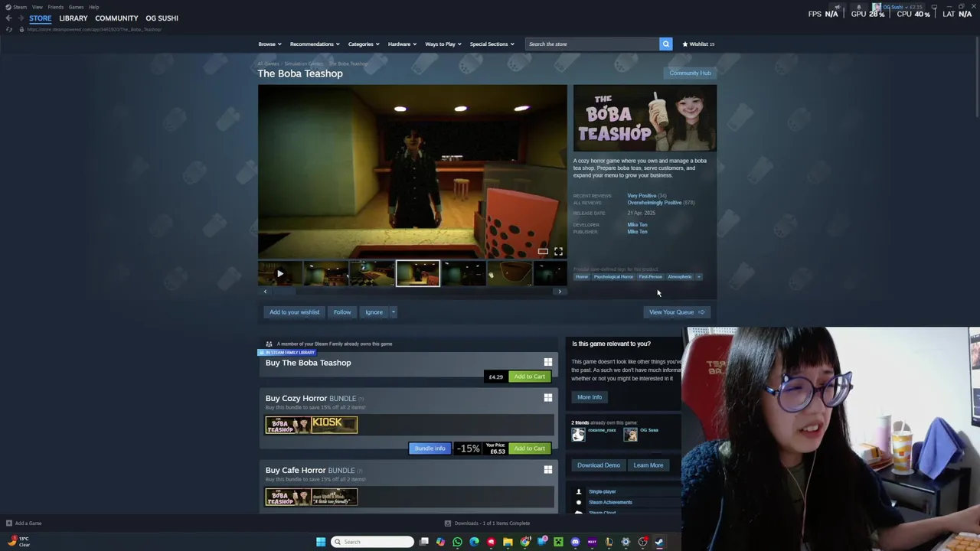Open Google Chrome from taskbar
Image resolution: width=980 pixels, height=551 pixels.
[524, 542]
